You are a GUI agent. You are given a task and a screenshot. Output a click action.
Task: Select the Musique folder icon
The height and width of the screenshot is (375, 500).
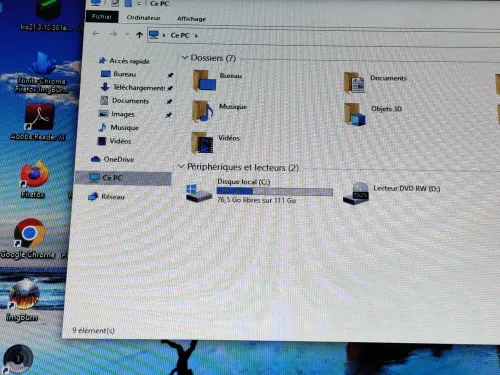[x=203, y=111]
